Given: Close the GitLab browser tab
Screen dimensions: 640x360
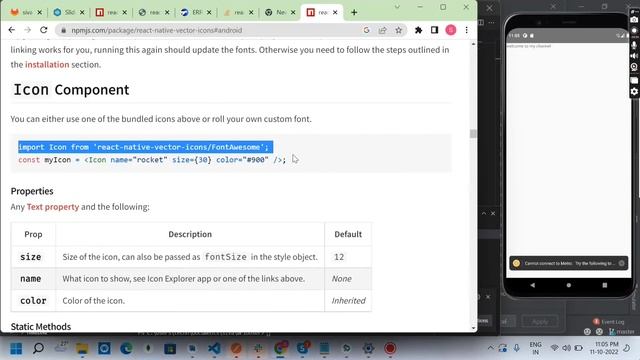Looking at the screenshot, I should 40,12.
